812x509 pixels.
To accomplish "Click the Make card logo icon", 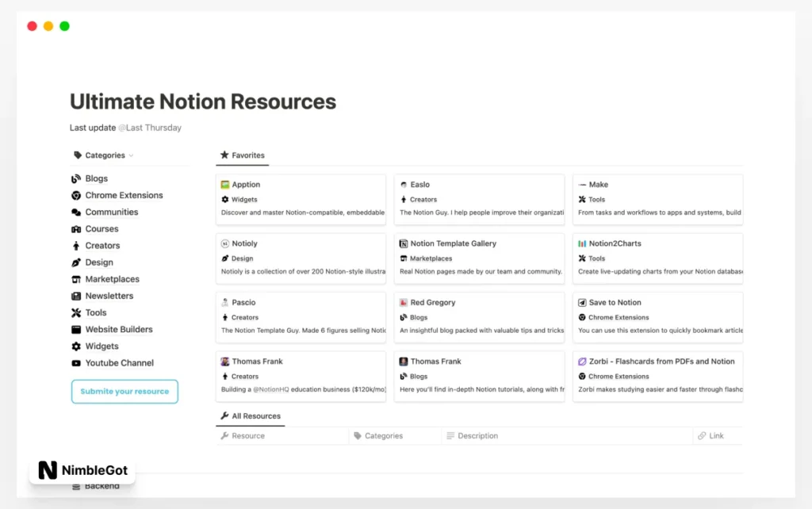I will click(x=582, y=185).
